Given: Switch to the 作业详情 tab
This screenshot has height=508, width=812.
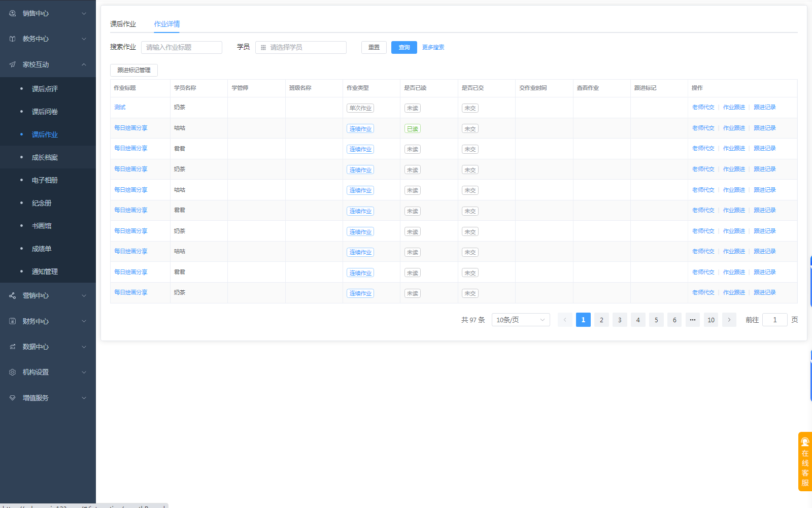Looking at the screenshot, I should (x=167, y=24).
